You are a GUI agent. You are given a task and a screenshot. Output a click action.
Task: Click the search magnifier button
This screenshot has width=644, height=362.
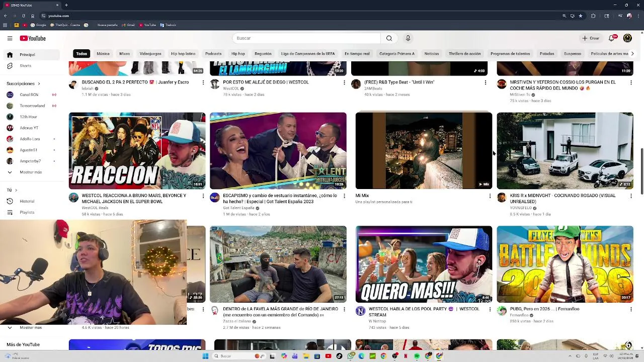click(x=389, y=38)
